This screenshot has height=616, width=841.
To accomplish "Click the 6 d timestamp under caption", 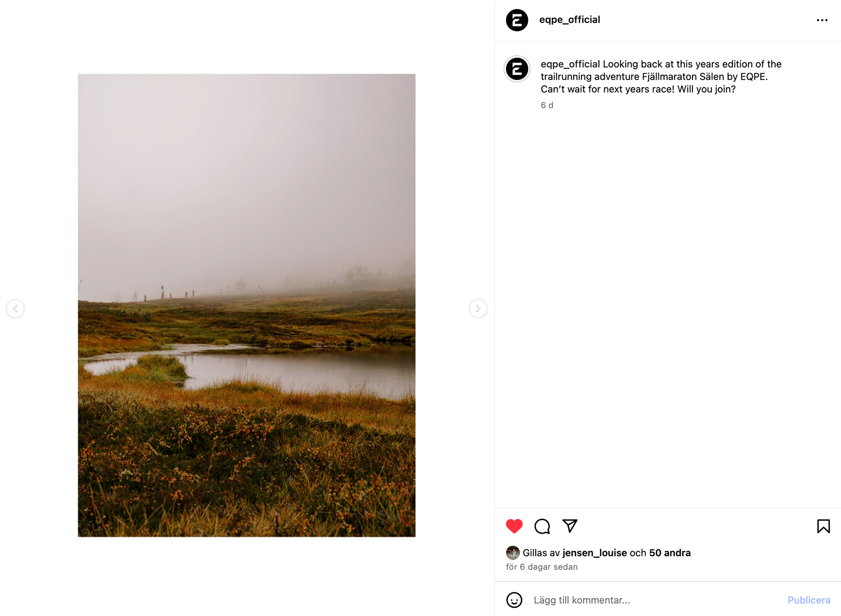I will pos(547,105).
